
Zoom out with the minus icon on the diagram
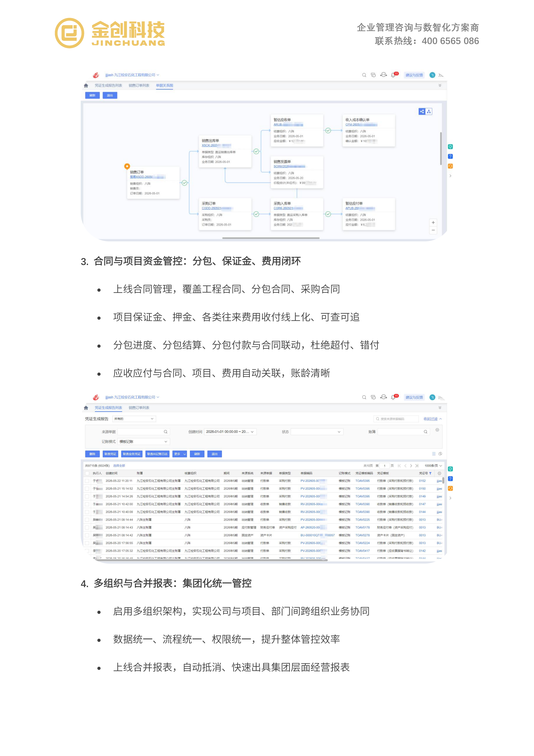coord(433,230)
